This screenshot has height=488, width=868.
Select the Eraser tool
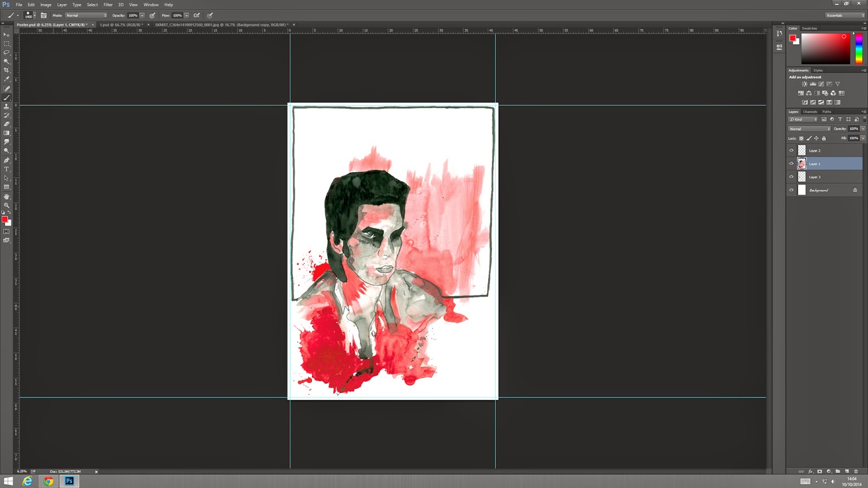pos(7,124)
